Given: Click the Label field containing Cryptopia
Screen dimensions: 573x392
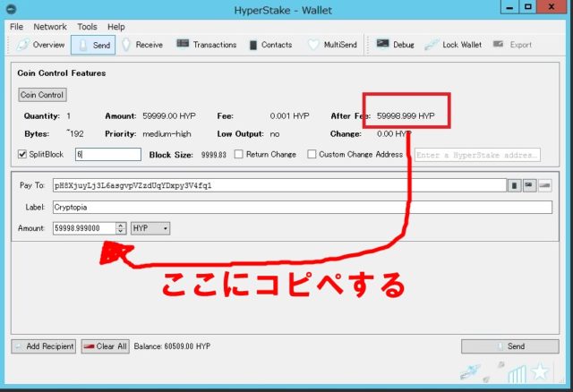Looking at the screenshot, I should click(303, 207).
